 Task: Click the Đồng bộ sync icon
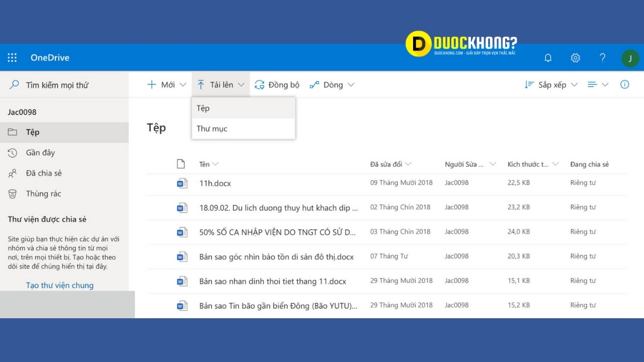tap(260, 84)
